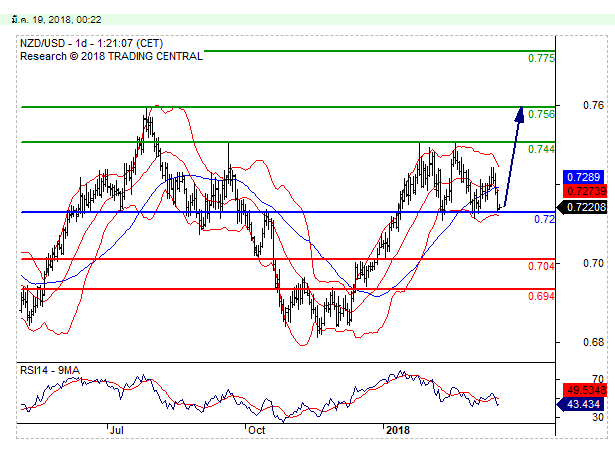Click the RSI 70 level label
This screenshot has height=450, width=615.
(x=598, y=379)
